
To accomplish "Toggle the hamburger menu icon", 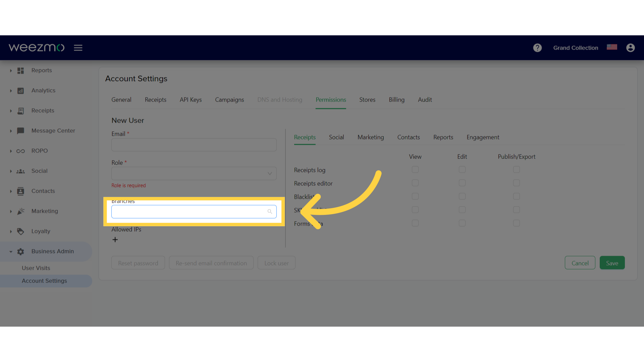I will point(78,48).
